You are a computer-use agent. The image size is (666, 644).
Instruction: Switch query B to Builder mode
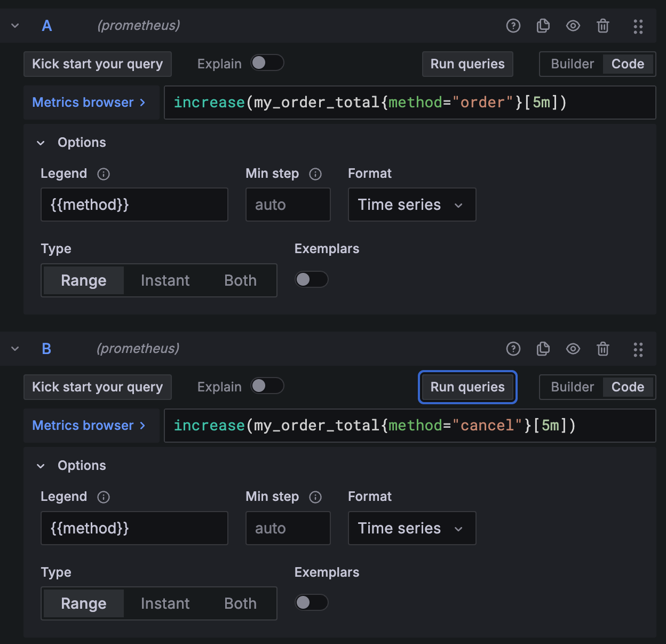pyautogui.click(x=572, y=387)
